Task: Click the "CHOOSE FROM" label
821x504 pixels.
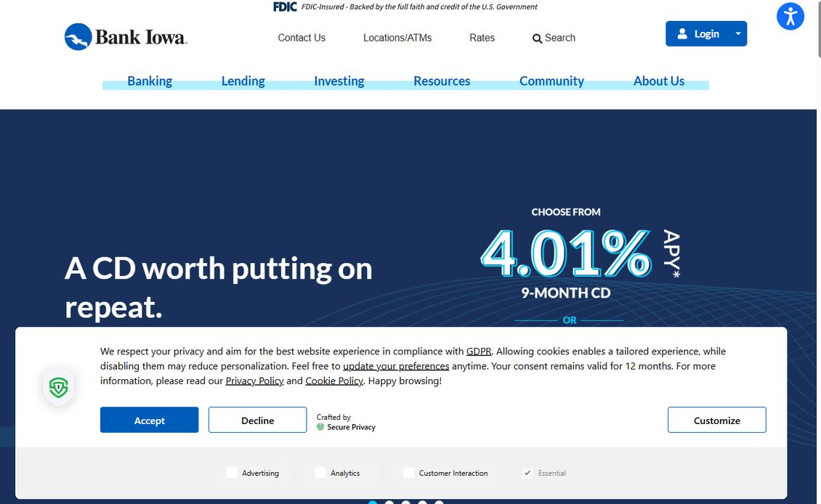Action: pyautogui.click(x=565, y=212)
